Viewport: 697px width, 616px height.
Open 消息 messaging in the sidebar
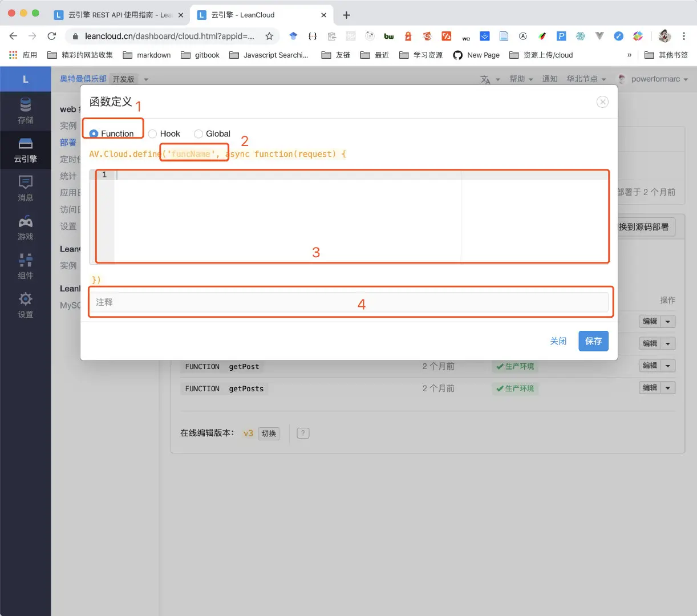(x=25, y=189)
